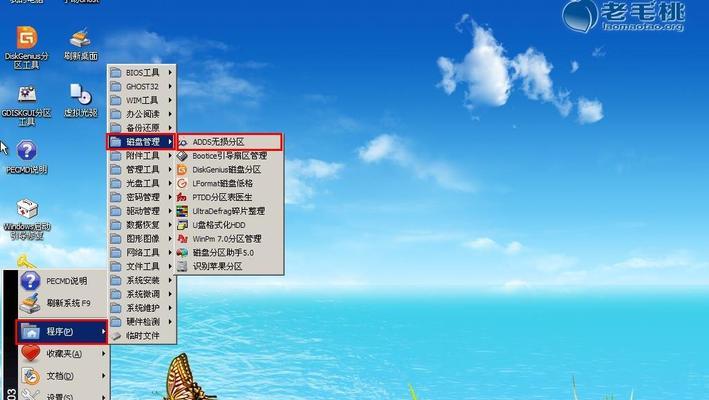Viewport: 709px width, 400px height.
Task: Launch GDISKGUI分区工具 desktop icon
Action: (x=27, y=94)
